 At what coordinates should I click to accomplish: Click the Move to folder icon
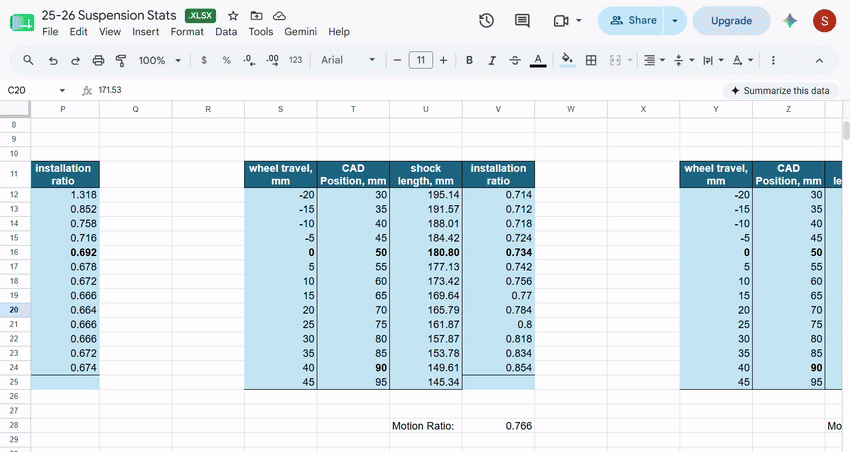(x=256, y=16)
